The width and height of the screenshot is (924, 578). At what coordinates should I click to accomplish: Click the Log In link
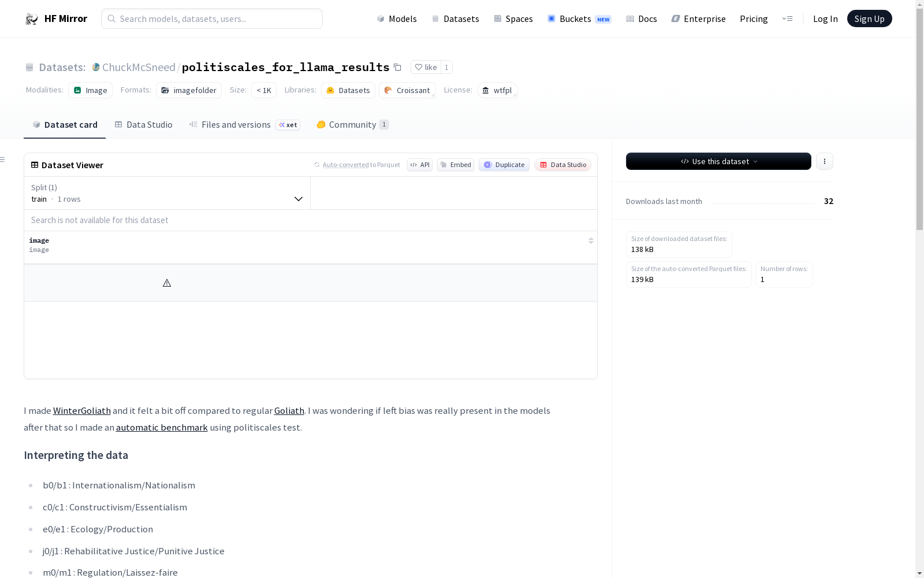pyautogui.click(x=825, y=18)
